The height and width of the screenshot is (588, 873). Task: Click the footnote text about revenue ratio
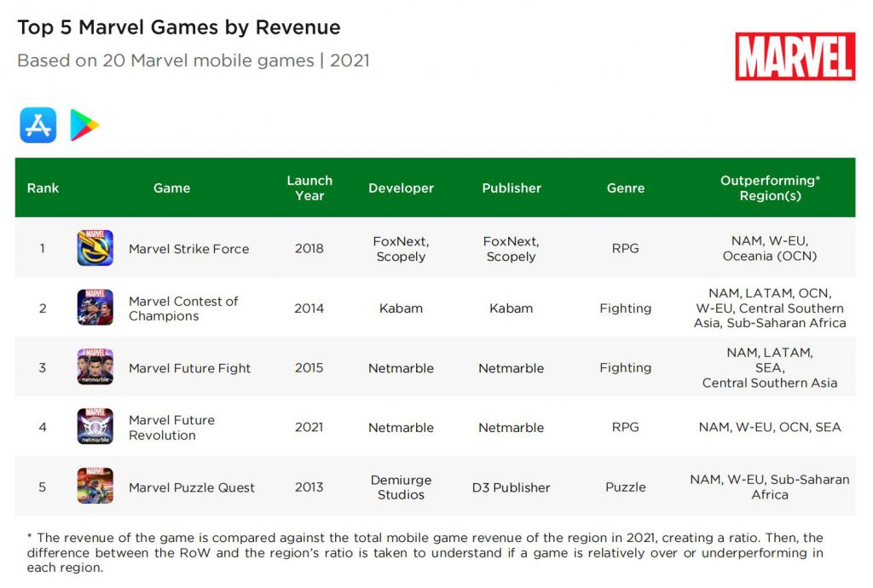[426, 553]
